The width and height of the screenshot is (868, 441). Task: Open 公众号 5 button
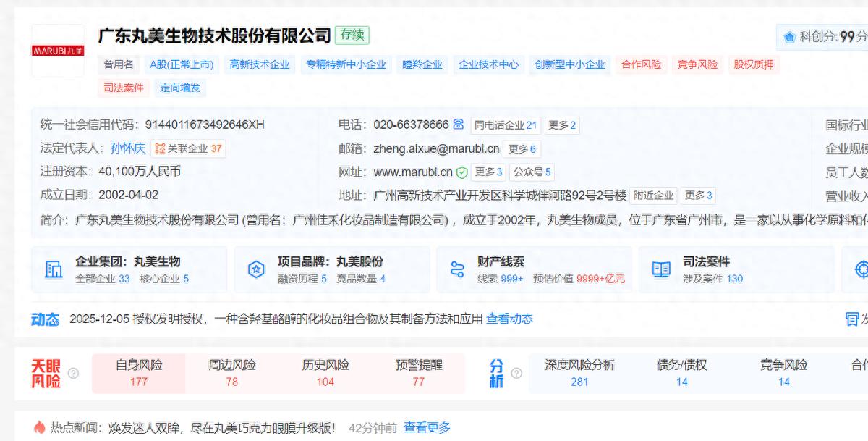point(532,172)
